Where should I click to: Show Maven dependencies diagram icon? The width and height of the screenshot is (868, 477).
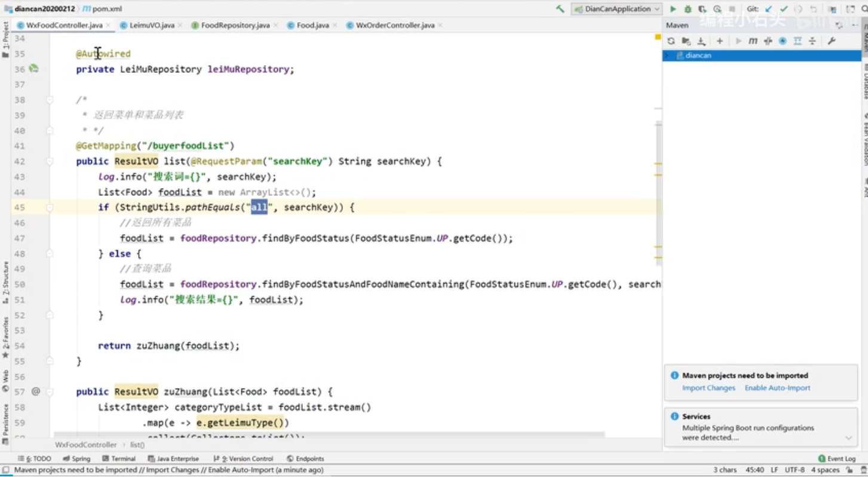coord(798,41)
